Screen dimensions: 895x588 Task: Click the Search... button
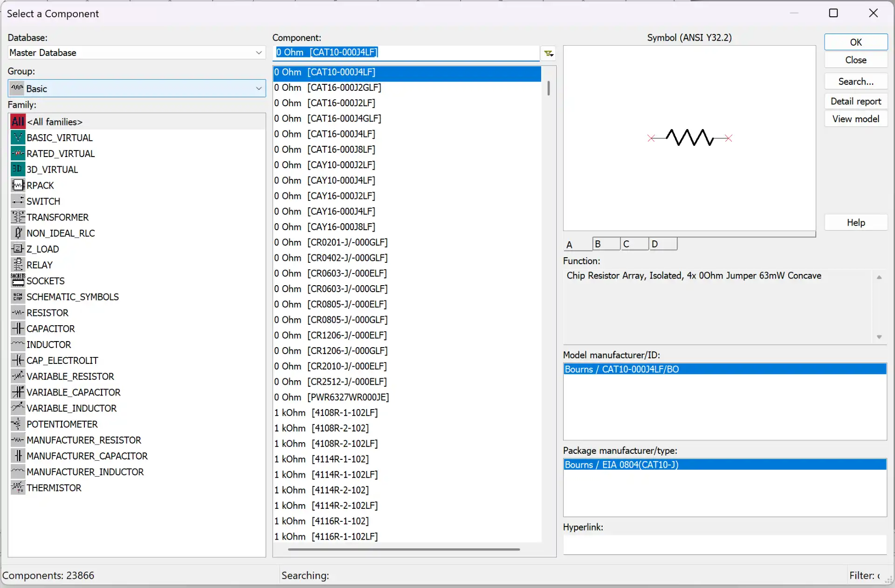855,82
